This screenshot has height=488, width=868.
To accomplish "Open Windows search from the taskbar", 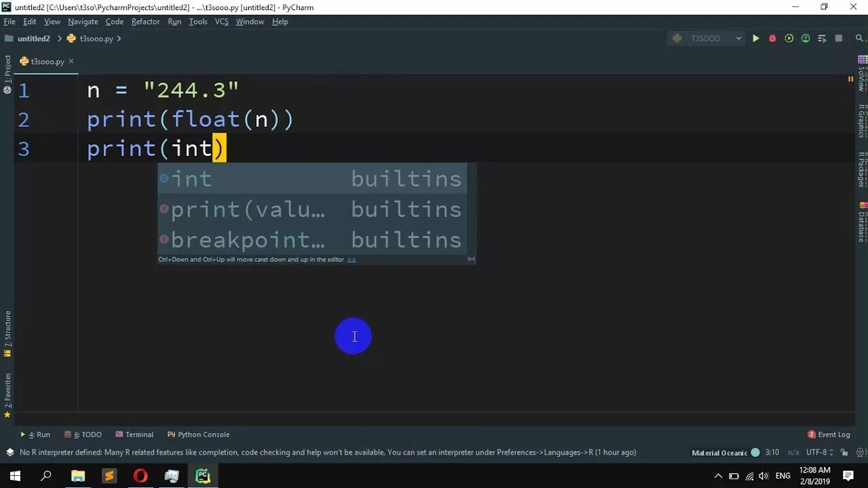I will pyautogui.click(x=46, y=476).
